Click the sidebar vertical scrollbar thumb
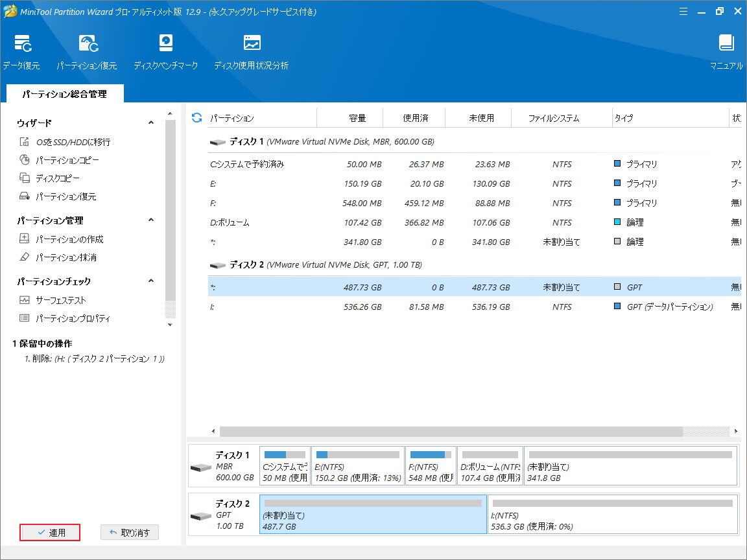 pos(170,209)
